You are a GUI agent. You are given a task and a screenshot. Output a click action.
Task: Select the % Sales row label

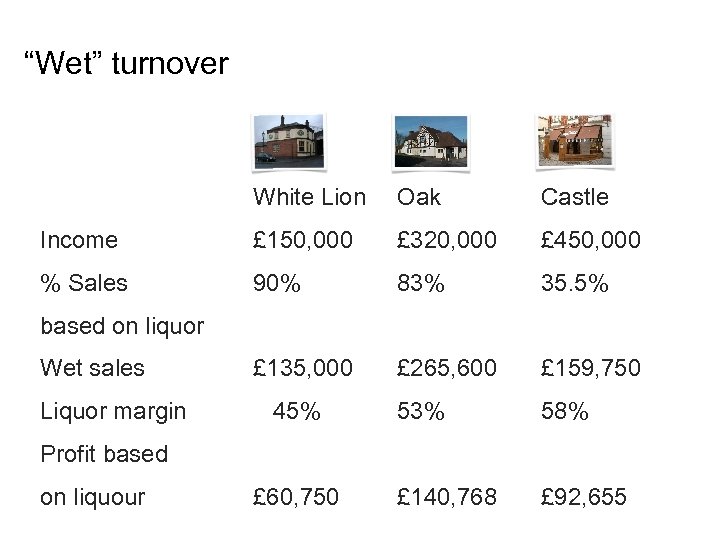point(84,283)
